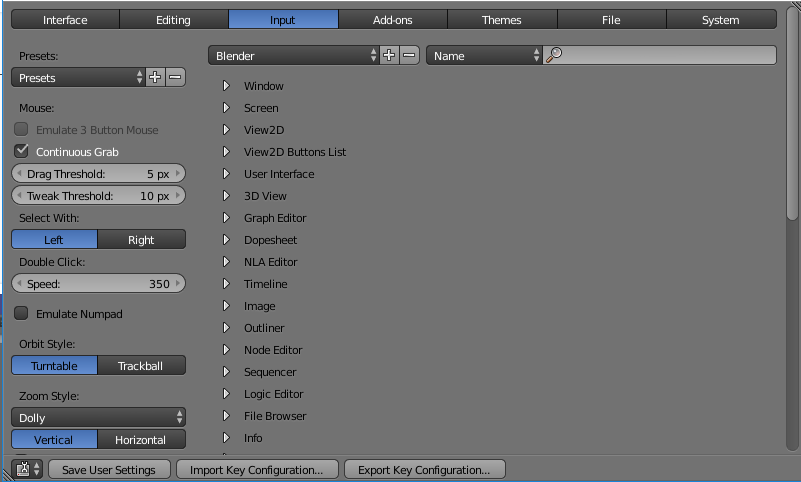This screenshot has width=801, height=482.
Task: Set orbit style to Turntable
Action: click(54, 366)
